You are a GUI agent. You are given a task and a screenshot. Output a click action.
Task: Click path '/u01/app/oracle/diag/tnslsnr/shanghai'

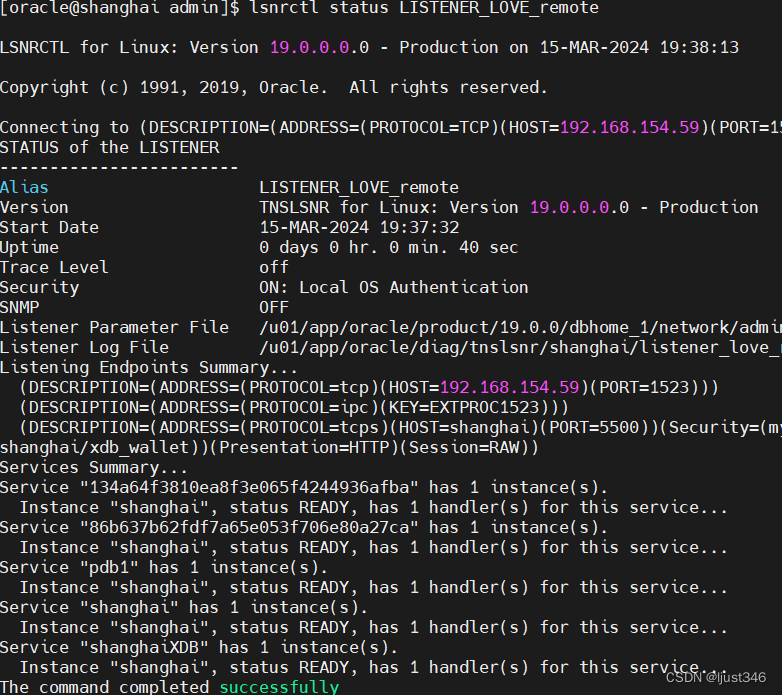[444, 348]
